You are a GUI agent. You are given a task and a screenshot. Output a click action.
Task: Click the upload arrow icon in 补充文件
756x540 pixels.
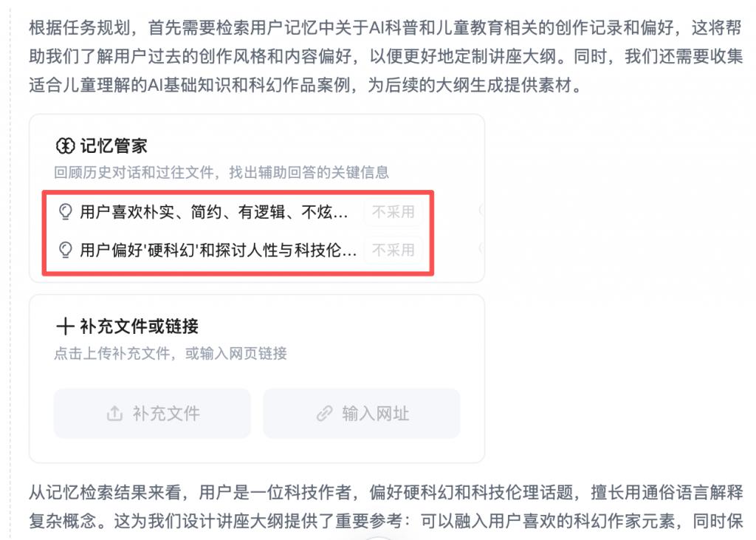[114, 414]
